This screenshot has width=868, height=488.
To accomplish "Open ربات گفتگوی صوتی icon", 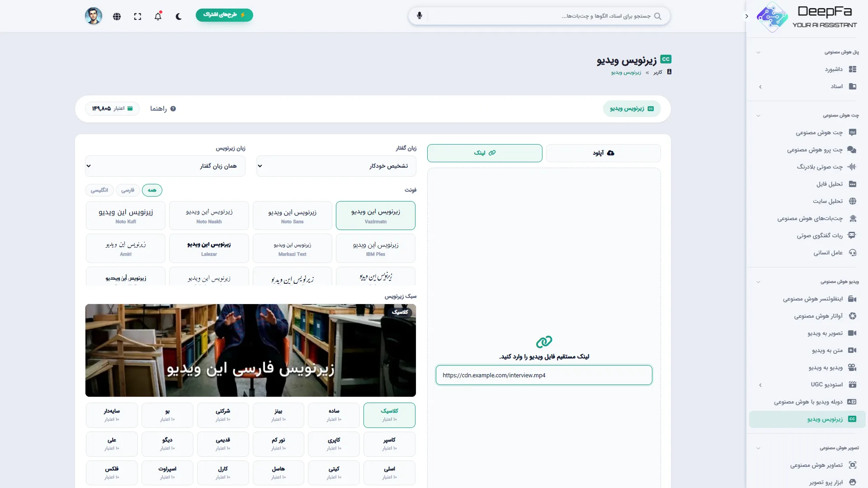I will tap(852, 235).
